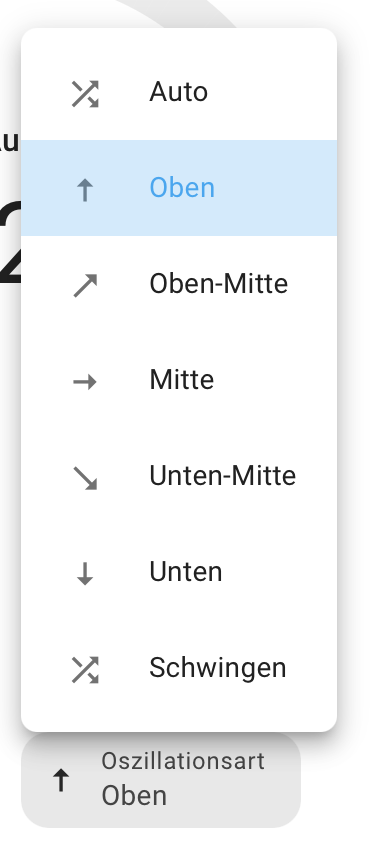Choose the Unten-Mitte entry
This screenshot has width=386, height=846.
tap(179, 476)
